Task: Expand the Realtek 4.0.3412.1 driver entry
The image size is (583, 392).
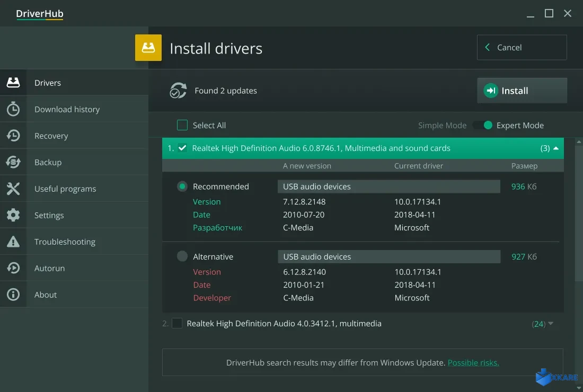Action: [x=551, y=324]
